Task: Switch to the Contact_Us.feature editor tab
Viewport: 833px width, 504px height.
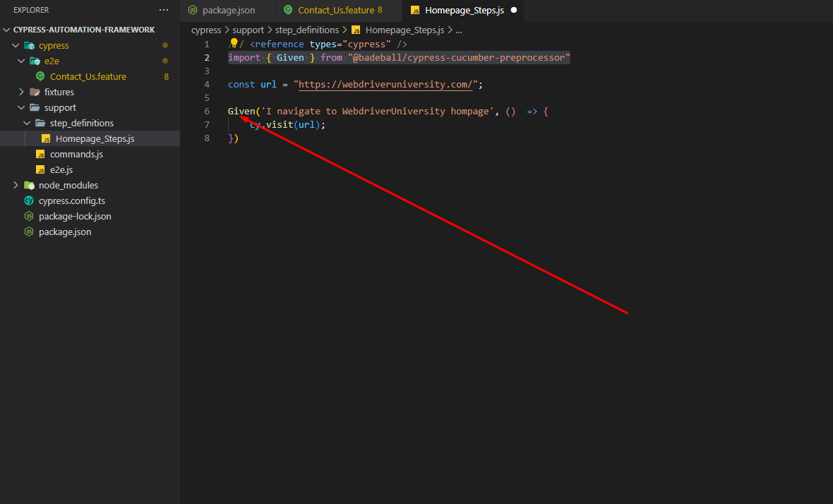Action: (338, 10)
